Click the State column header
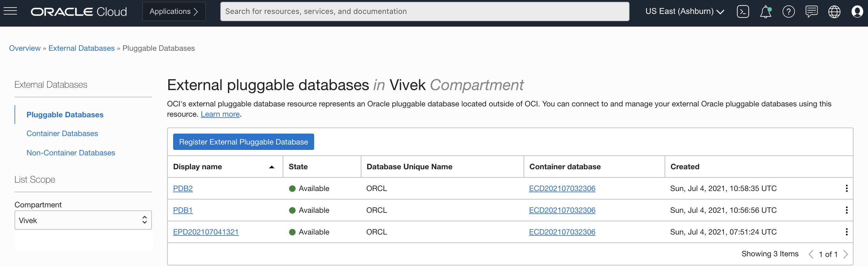Screen dimensions: 868x266 click(298, 167)
